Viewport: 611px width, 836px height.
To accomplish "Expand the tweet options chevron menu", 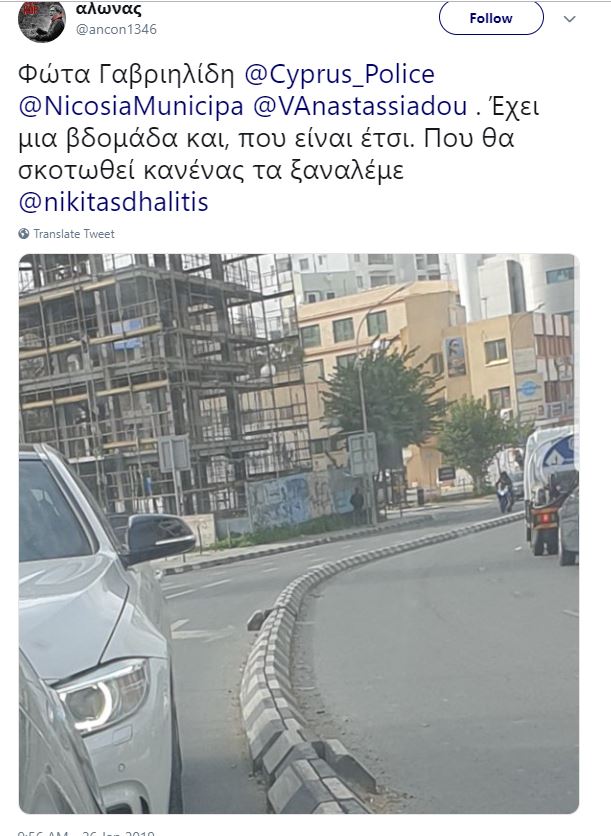I will click(569, 19).
